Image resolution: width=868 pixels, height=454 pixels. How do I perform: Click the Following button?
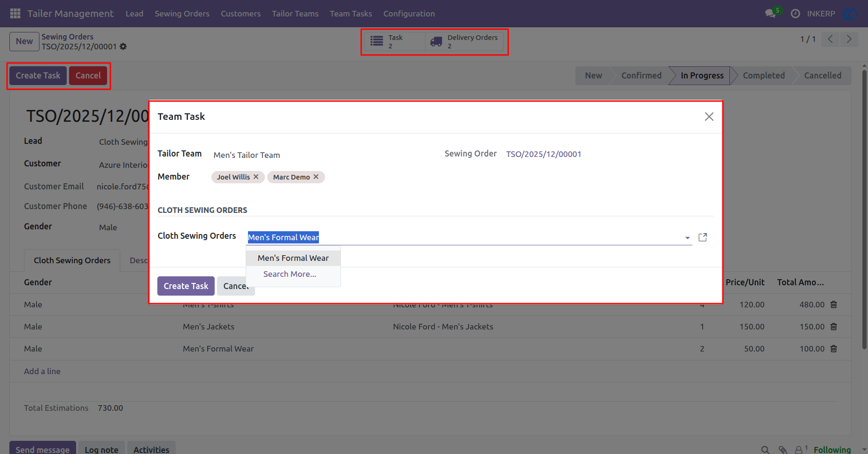(x=832, y=450)
